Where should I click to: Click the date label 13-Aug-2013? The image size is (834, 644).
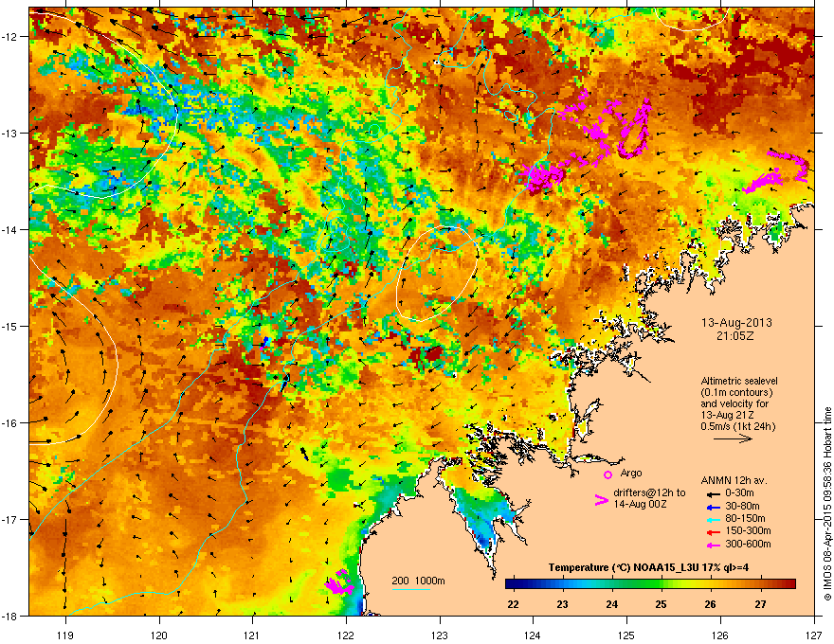pos(736,323)
